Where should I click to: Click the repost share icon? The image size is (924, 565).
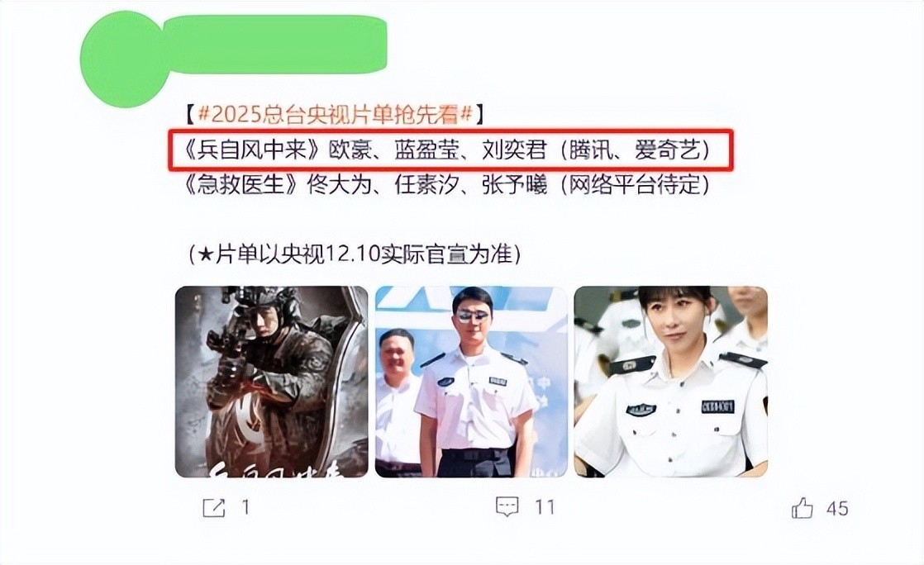[x=213, y=508]
